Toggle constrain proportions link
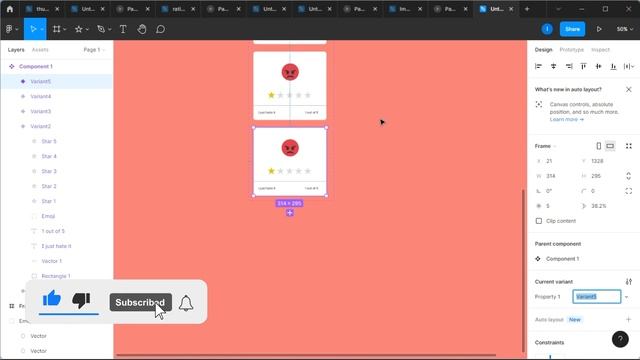Viewport: 640px width, 360px height. tap(629, 176)
